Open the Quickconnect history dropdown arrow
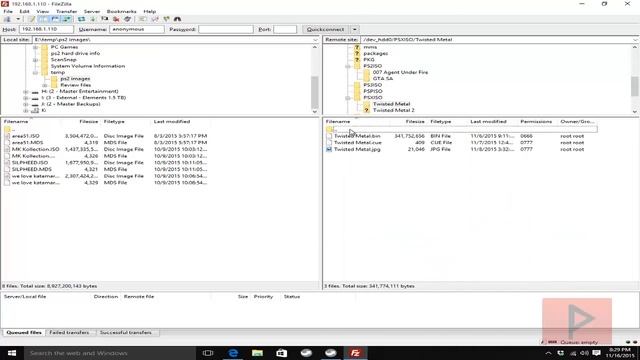The image size is (640, 360). [354, 29]
